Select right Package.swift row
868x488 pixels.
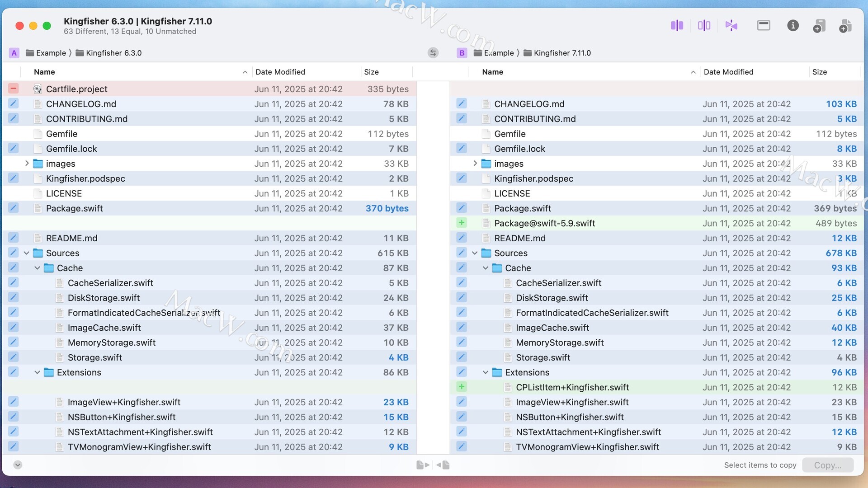[x=657, y=208]
